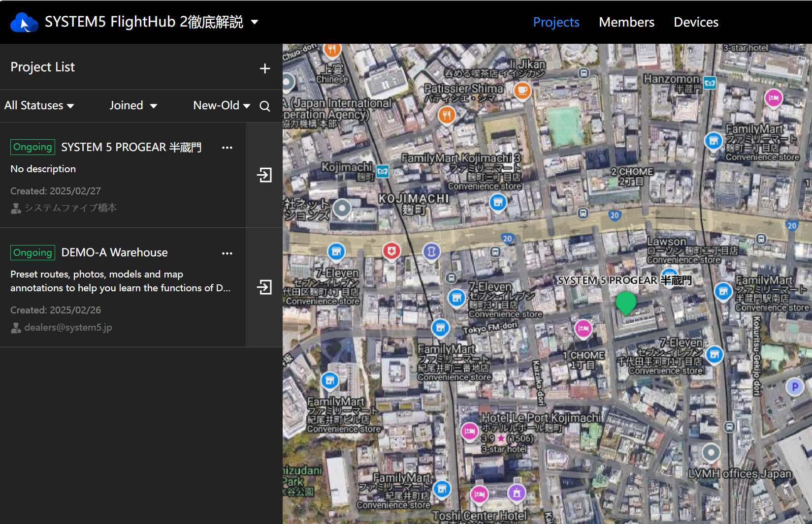This screenshot has width=812, height=524.
Task: Click the 3-star hotel marker near Hanzomon
Action: click(x=774, y=98)
